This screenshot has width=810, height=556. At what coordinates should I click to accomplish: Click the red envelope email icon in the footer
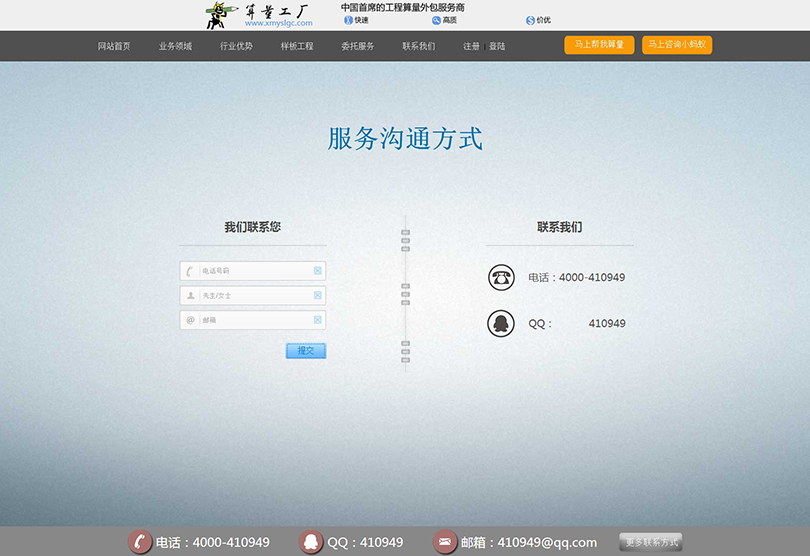tap(445, 542)
